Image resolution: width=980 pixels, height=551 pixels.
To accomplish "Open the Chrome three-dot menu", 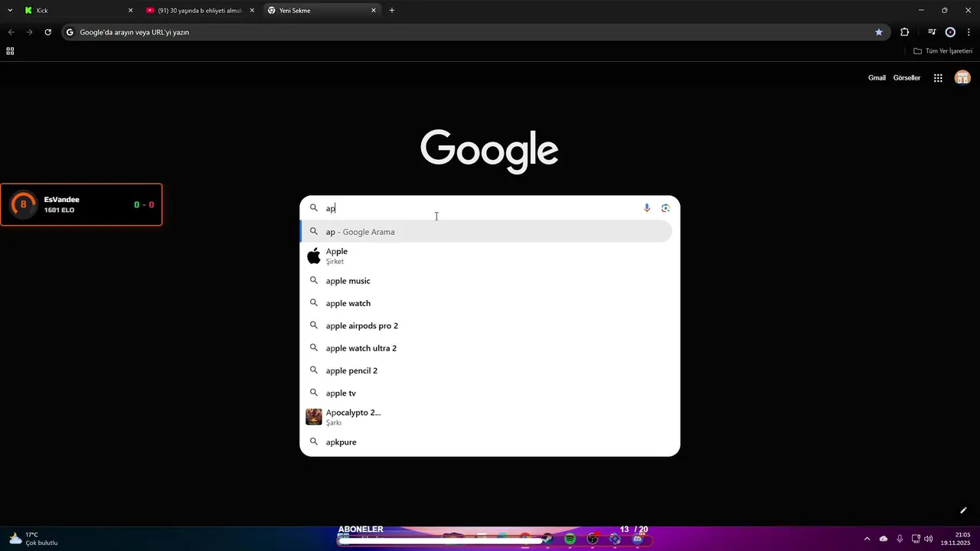I will pos(969,32).
